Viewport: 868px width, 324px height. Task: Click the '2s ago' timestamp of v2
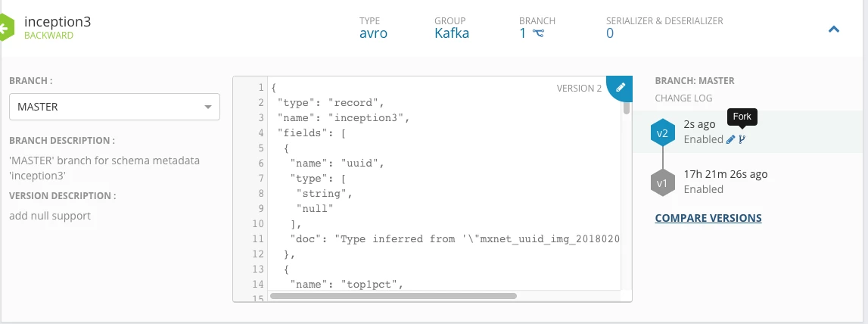coord(699,124)
